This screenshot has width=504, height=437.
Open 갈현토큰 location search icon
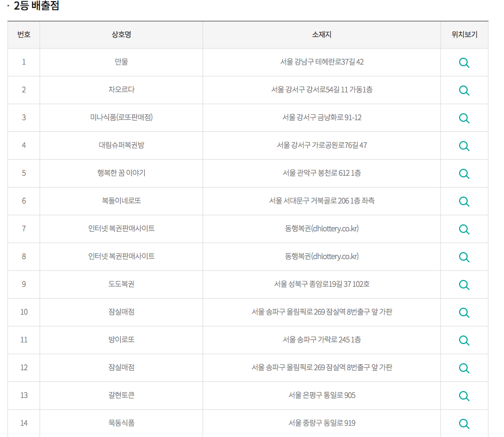tap(464, 396)
